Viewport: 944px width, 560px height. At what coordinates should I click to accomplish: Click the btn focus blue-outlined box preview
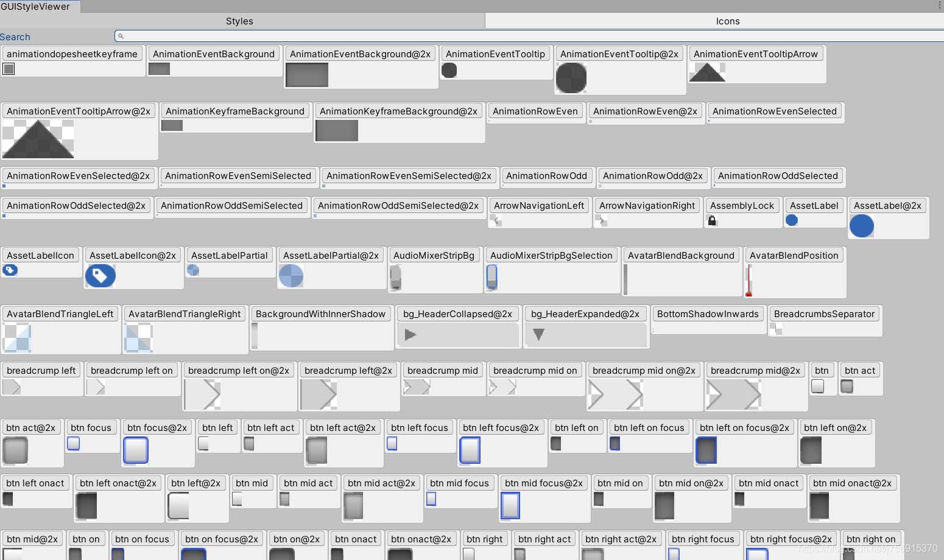pos(73,443)
